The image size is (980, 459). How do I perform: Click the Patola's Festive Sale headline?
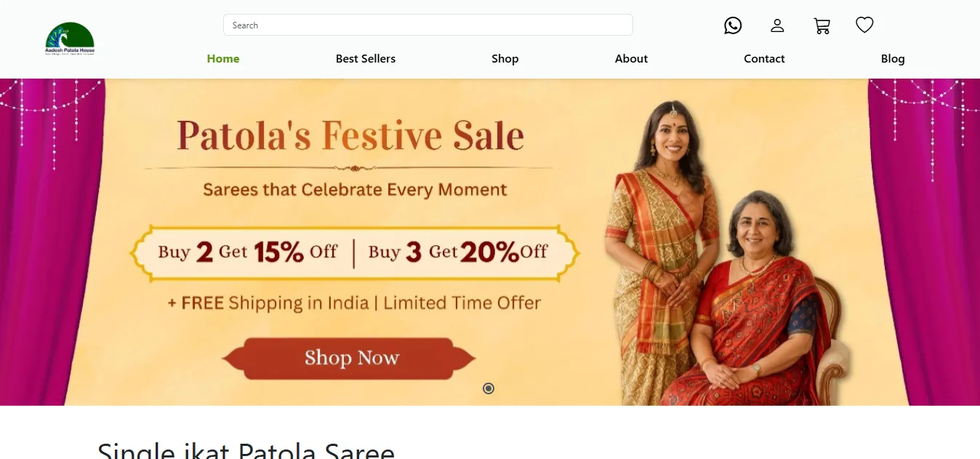point(350,135)
